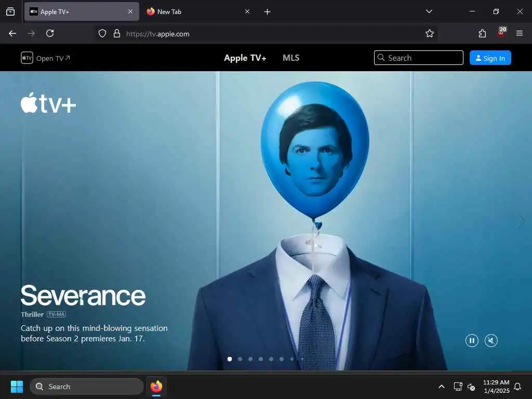Viewport: 532px width, 399px height.
Task: Click the Severance balloon artwork
Action: click(315, 151)
